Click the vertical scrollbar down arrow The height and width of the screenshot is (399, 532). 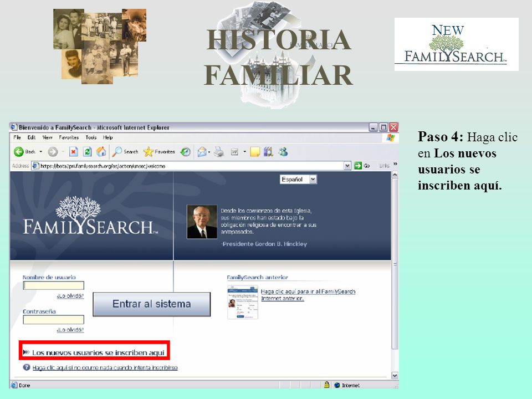pyautogui.click(x=395, y=375)
